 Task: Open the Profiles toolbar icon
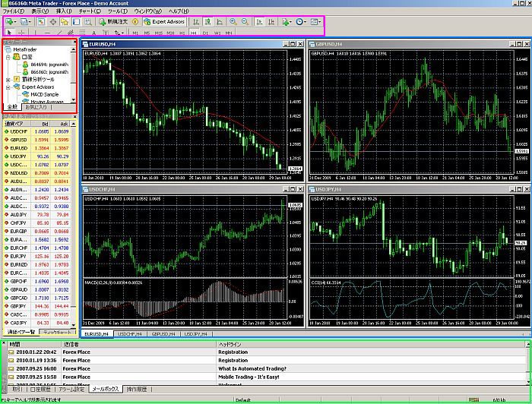pyautogui.click(x=25, y=22)
